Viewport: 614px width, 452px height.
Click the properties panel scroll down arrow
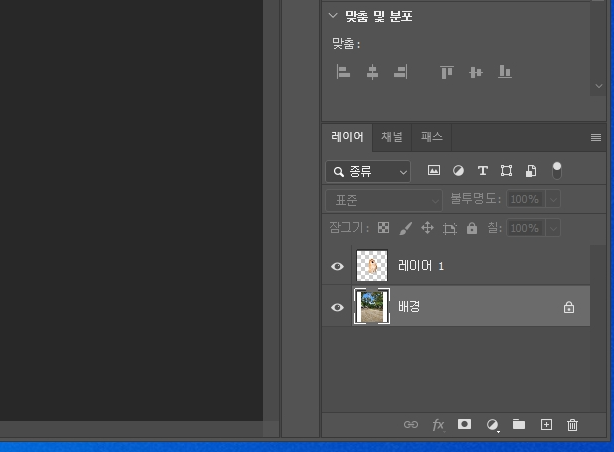click(598, 86)
